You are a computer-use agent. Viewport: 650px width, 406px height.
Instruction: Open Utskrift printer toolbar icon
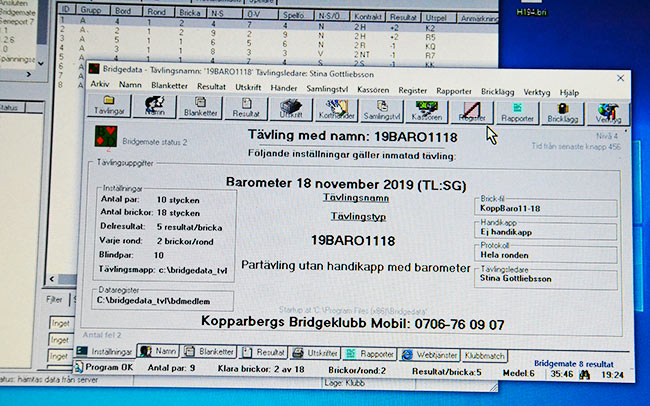[291, 109]
